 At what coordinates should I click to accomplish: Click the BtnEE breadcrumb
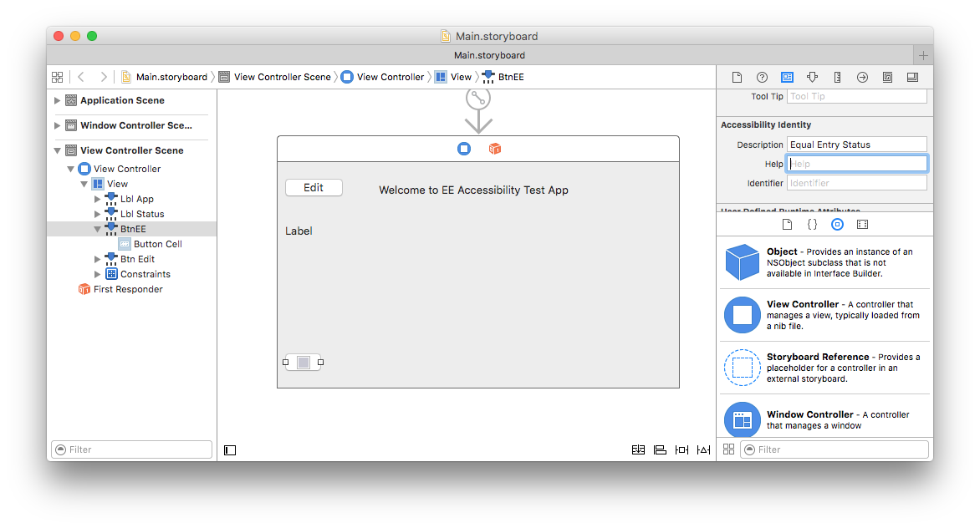pos(503,78)
